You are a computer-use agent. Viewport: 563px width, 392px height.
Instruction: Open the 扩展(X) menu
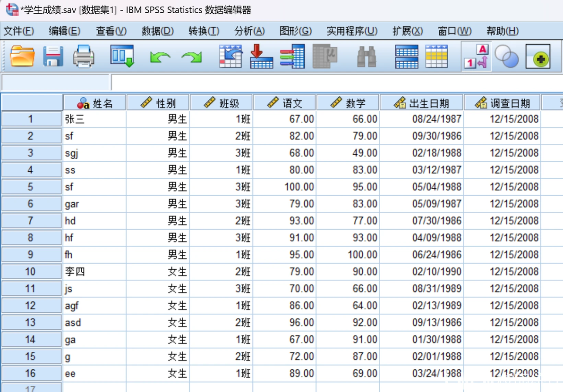[x=408, y=31]
